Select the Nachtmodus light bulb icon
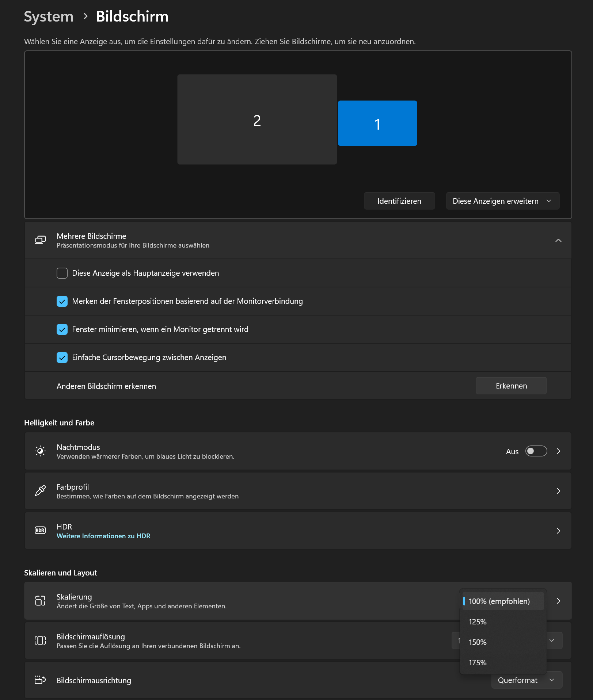Viewport: 593px width, 700px height. (40, 451)
